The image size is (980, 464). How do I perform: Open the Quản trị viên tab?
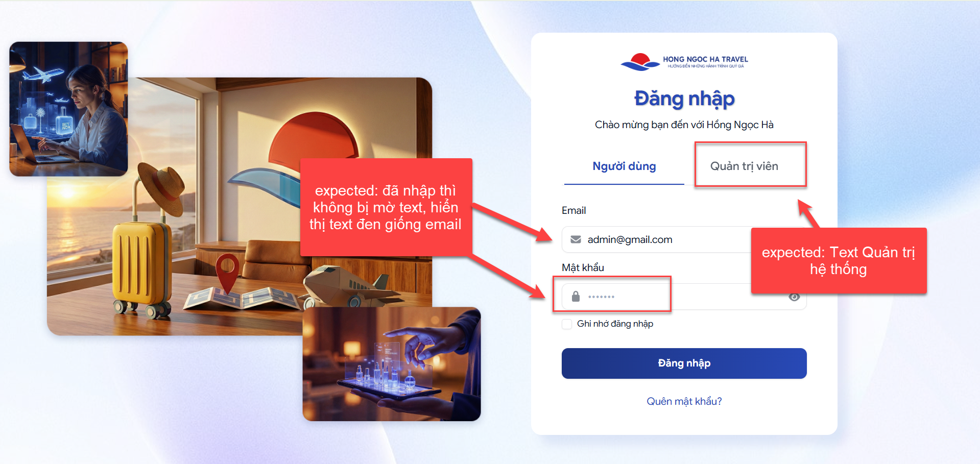(x=744, y=166)
